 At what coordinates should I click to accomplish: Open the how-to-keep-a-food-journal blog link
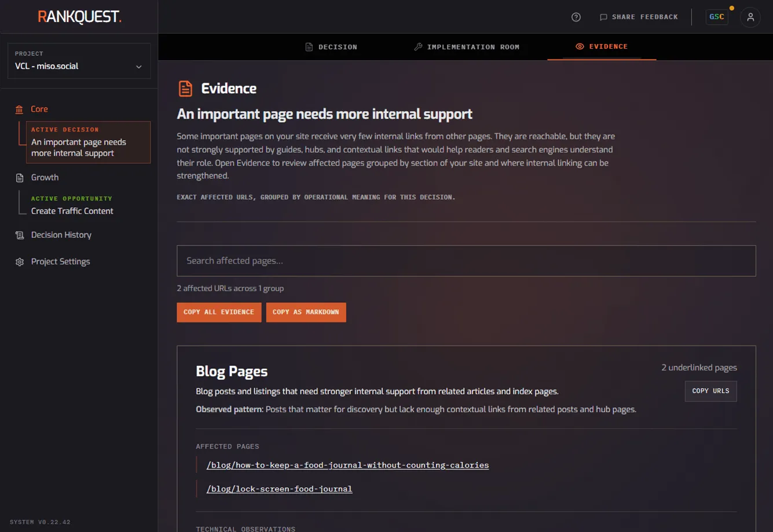[347, 465]
